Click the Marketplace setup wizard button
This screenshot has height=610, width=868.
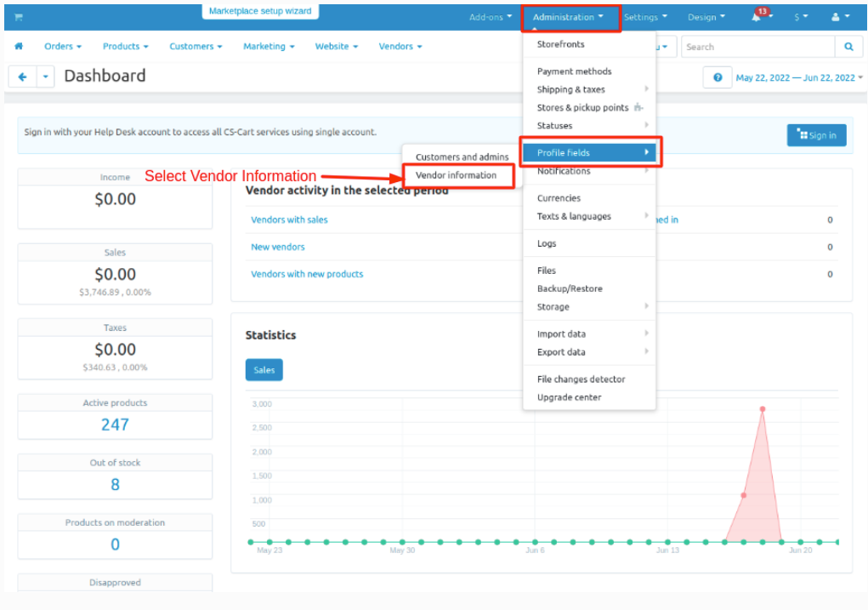point(260,12)
